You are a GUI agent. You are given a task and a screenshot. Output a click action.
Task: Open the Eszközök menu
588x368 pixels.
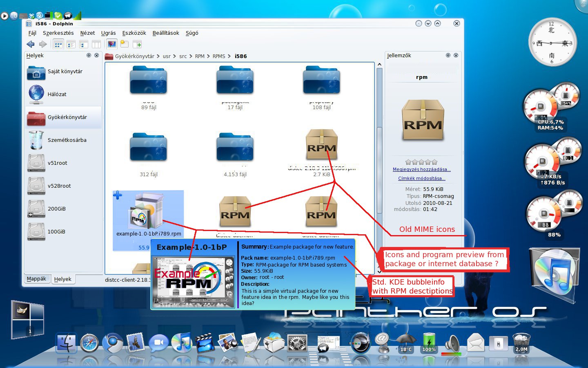134,33
